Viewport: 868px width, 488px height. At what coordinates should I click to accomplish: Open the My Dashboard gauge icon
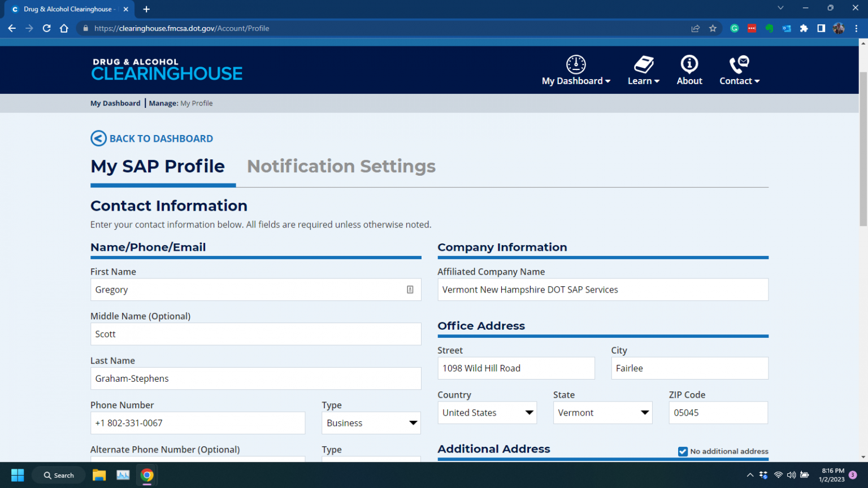575,64
